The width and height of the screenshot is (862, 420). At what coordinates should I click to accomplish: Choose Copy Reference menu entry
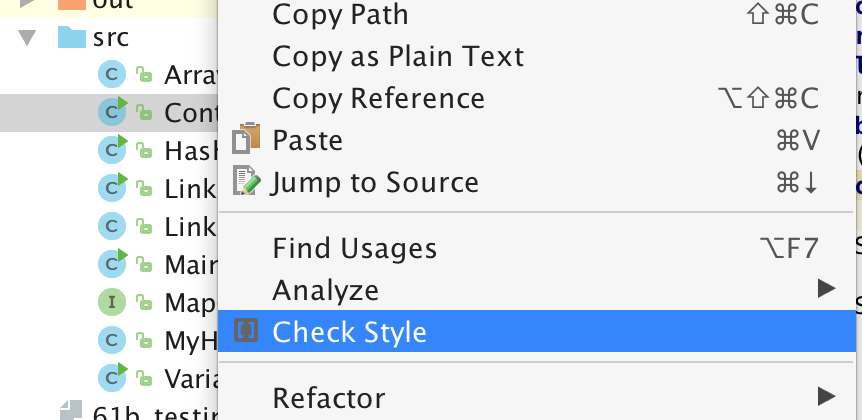[x=378, y=98]
